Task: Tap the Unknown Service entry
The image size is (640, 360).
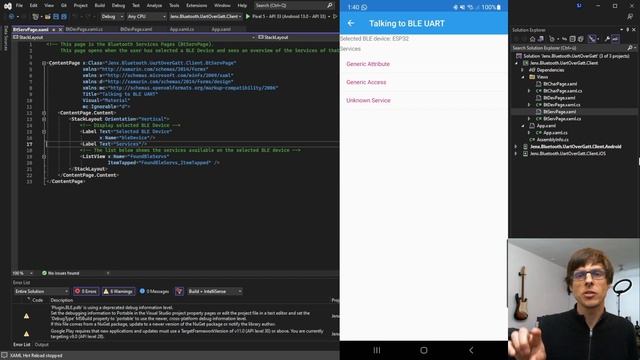Action: (x=424, y=100)
